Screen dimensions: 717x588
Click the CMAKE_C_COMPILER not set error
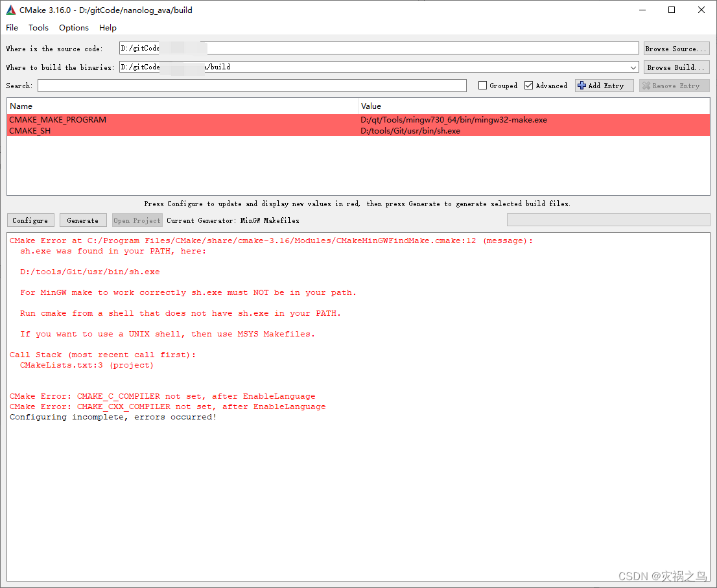pos(162,396)
